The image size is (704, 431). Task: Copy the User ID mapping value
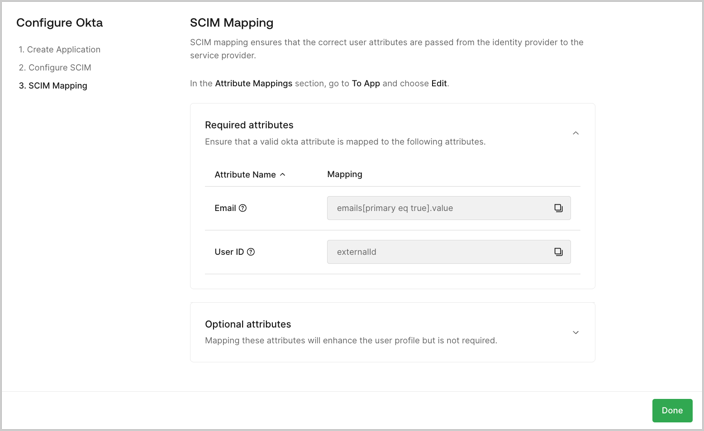pyautogui.click(x=558, y=252)
